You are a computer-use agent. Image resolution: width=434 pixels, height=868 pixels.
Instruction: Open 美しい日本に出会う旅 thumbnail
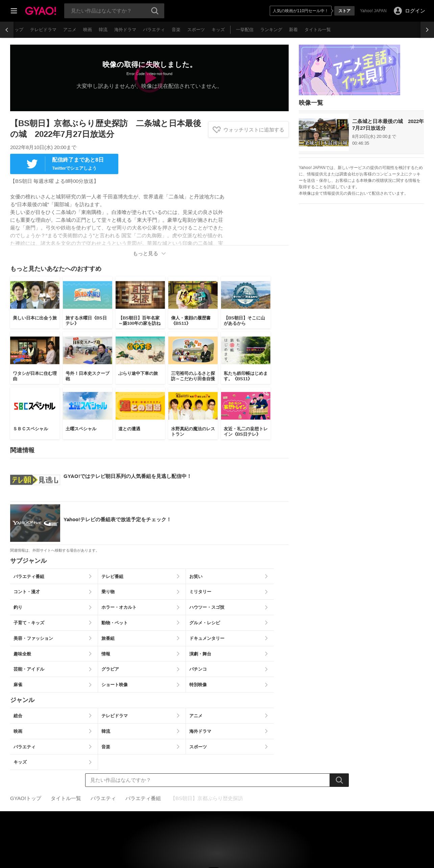[x=35, y=295]
